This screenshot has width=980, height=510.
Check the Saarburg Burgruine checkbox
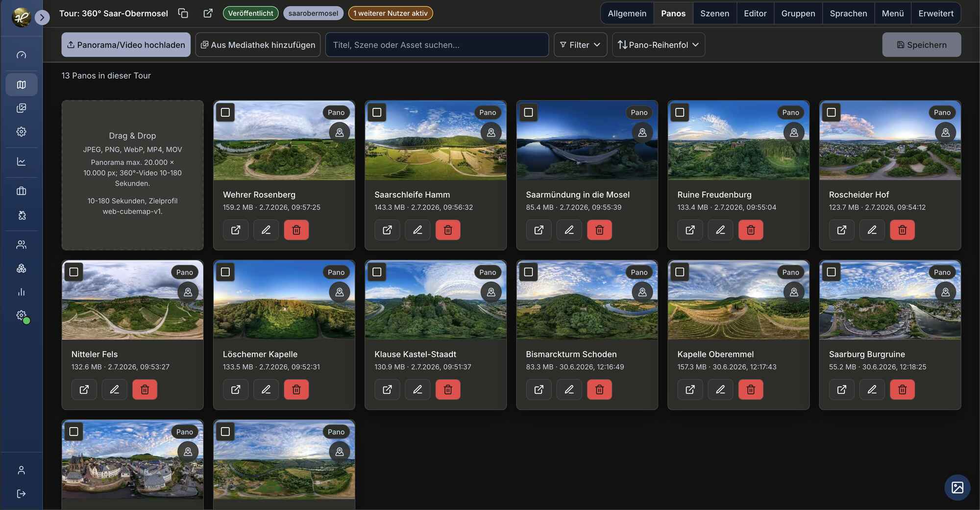[832, 272]
